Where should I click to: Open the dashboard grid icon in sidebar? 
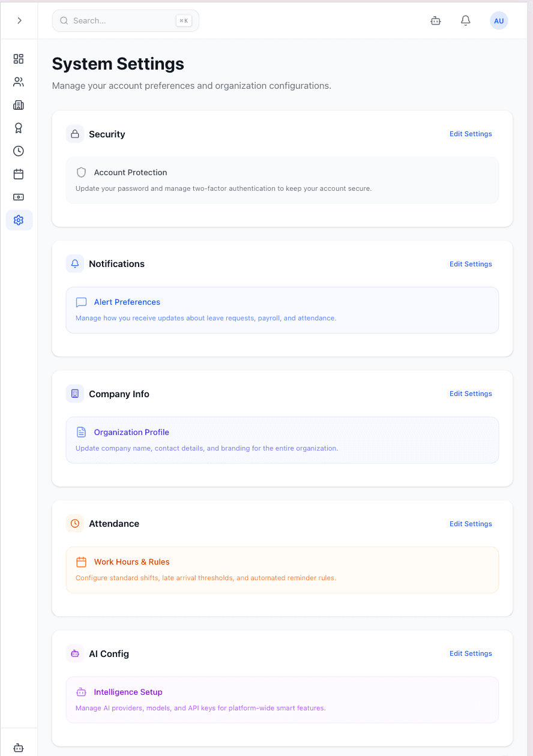[x=19, y=59]
